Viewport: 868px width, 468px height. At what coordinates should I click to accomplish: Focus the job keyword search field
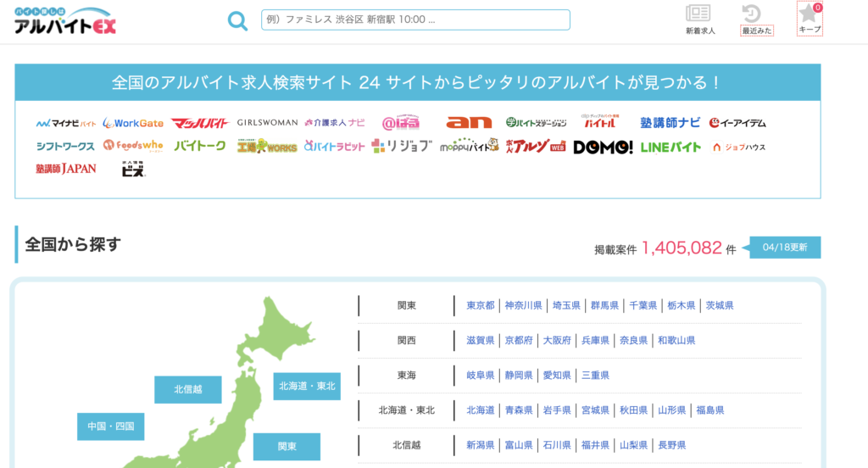[x=415, y=20]
